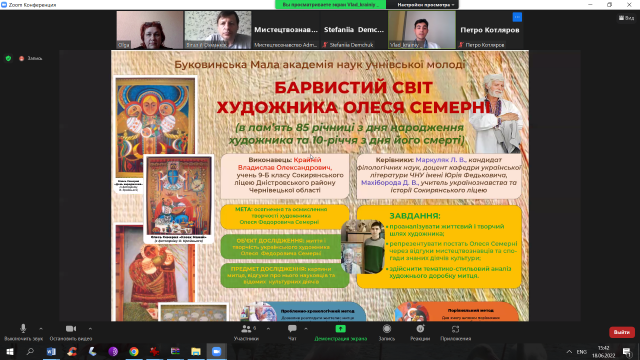Click the green screen-viewing notification bar

click(x=331, y=4)
